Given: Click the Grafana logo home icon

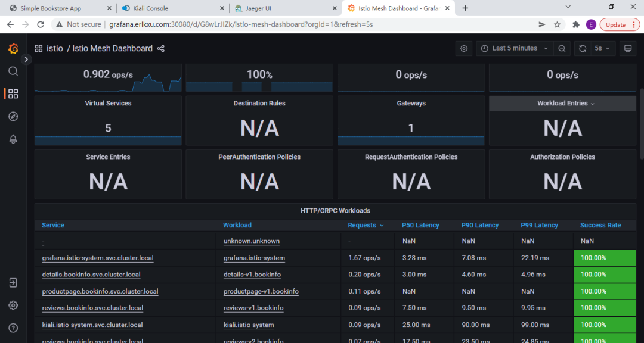Looking at the screenshot, I should click(13, 49).
